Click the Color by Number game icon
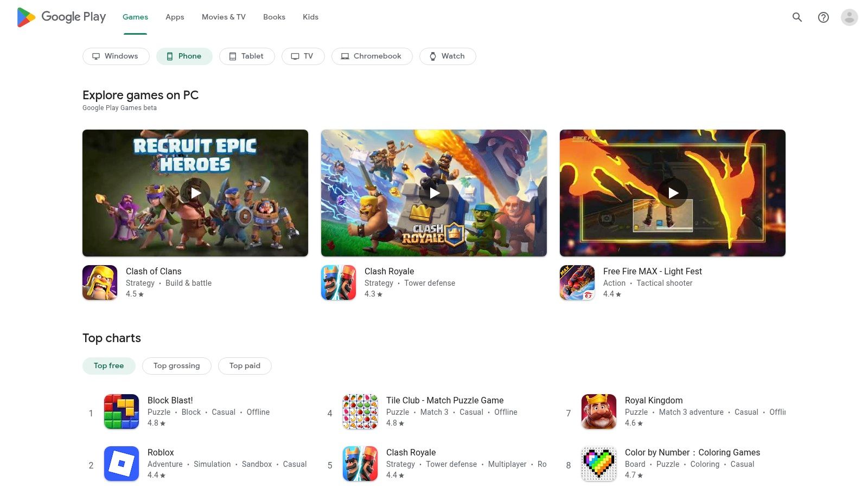 coord(599,463)
